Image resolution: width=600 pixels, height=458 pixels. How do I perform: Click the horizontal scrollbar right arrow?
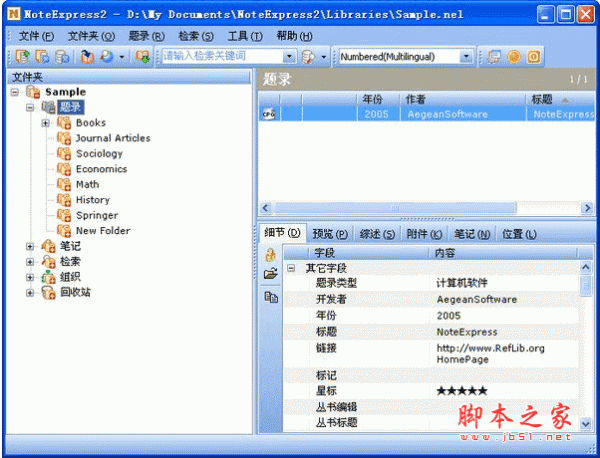click(587, 208)
